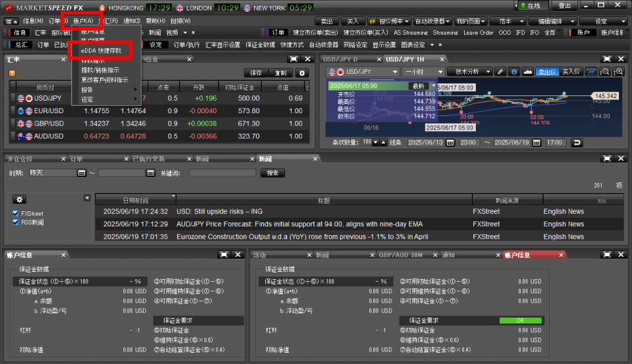Open news 'USD: Still upside risks – ING'
This screenshot has width=632, height=364.
(x=219, y=212)
